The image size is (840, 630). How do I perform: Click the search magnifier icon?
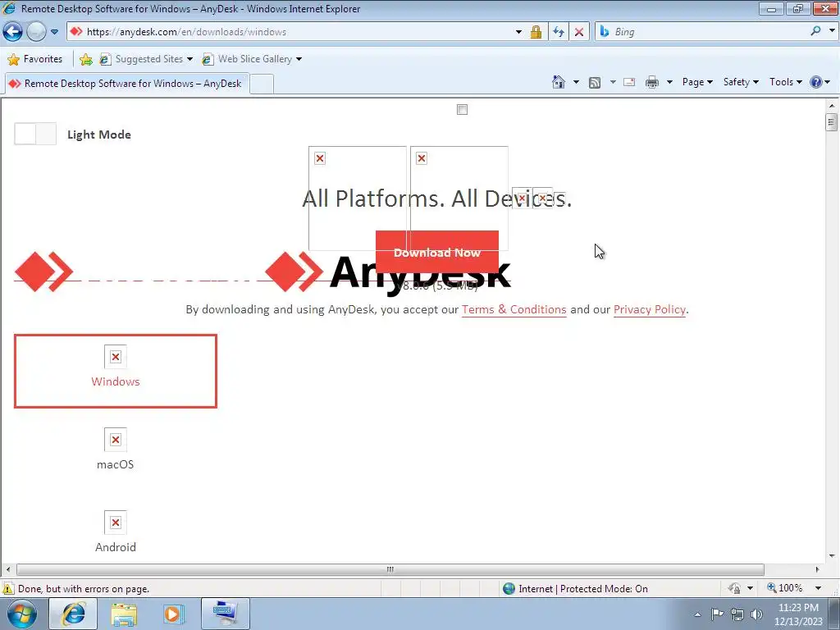(x=815, y=32)
